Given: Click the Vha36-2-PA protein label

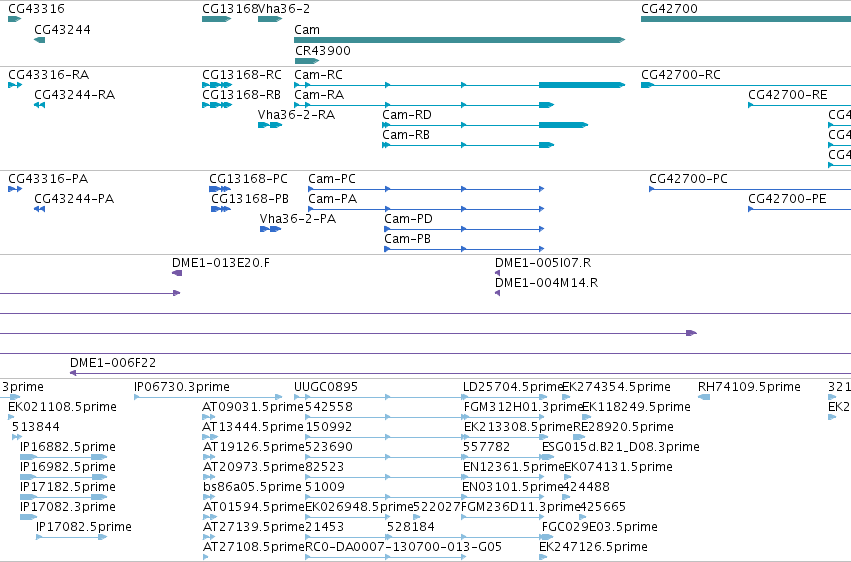Looking at the screenshot, I should [298, 219].
